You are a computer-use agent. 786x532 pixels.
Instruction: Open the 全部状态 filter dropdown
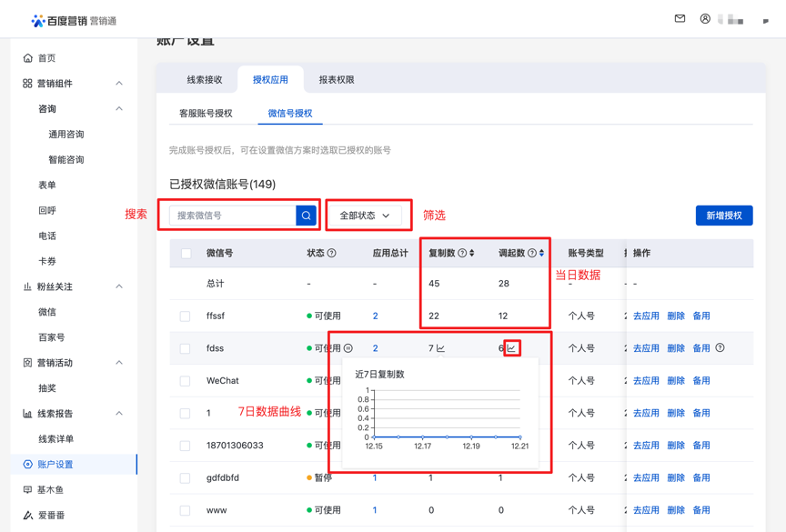click(365, 216)
